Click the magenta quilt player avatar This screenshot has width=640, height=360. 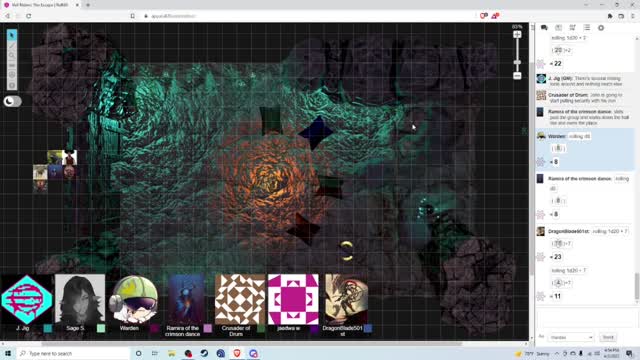[293, 299]
